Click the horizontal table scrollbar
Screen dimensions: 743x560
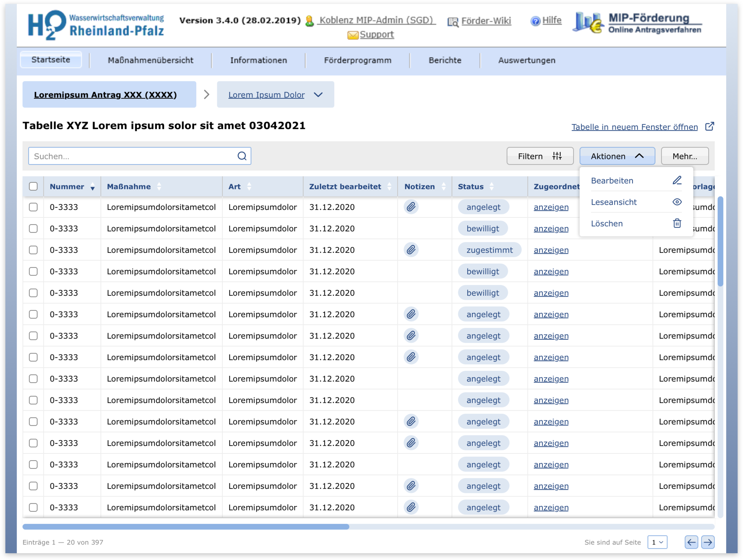tap(185, 526)
